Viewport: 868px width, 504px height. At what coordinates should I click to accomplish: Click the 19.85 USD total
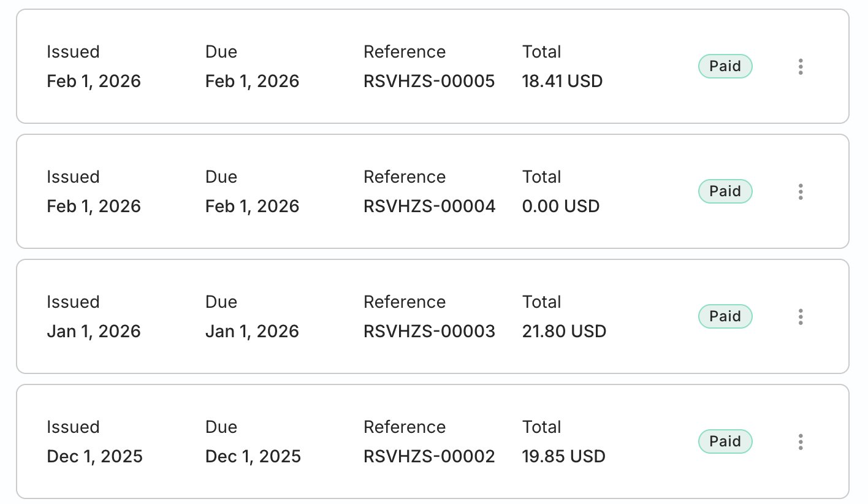click(563, 457)
